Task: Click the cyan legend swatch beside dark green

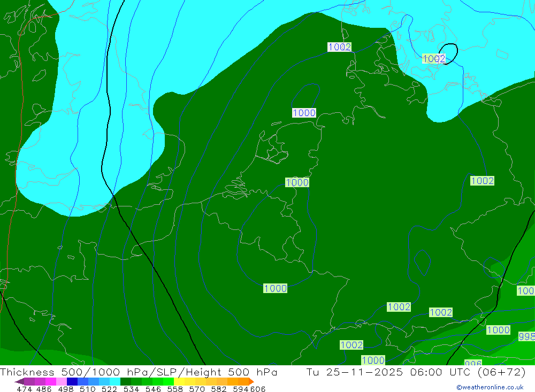Action: coord(115,381)
